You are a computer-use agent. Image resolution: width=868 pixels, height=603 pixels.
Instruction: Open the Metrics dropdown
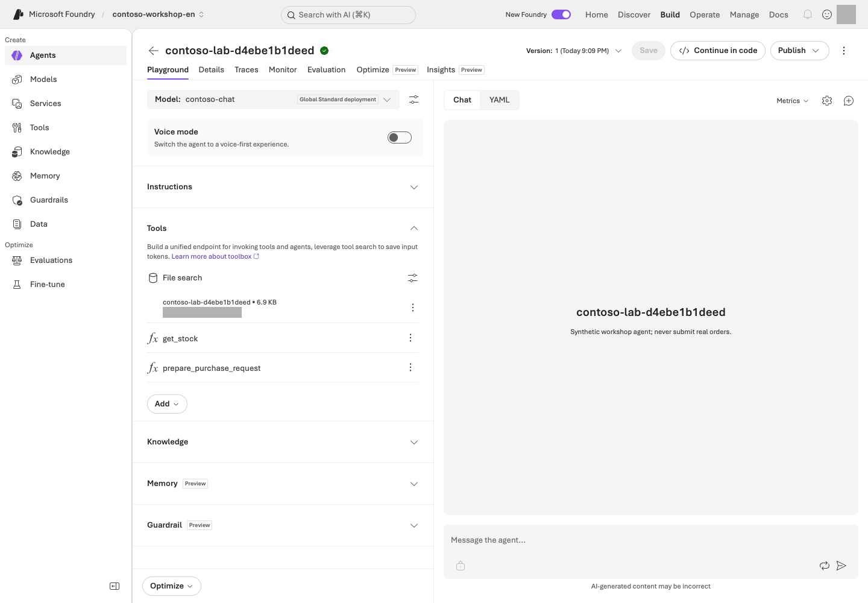point(792,101)
